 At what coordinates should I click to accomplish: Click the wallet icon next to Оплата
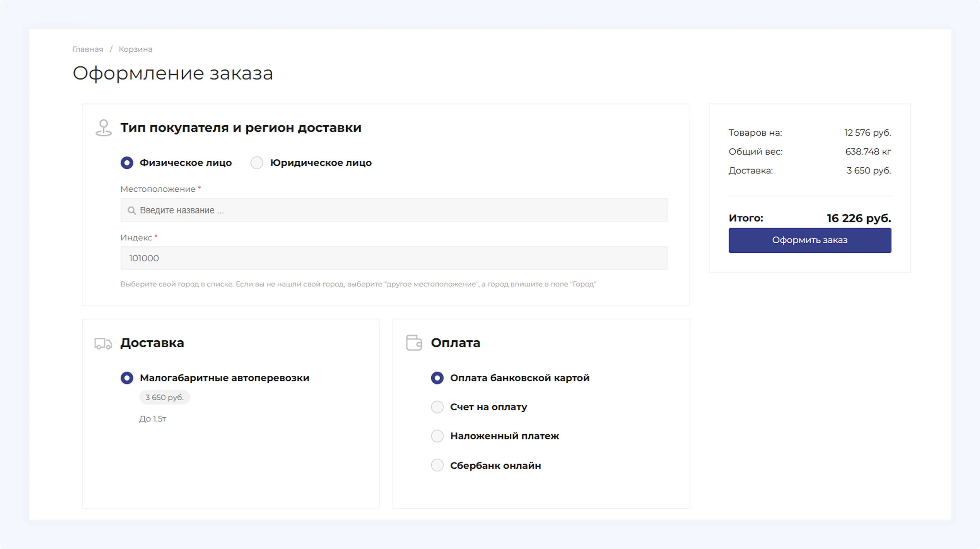[x=414, y=343]
